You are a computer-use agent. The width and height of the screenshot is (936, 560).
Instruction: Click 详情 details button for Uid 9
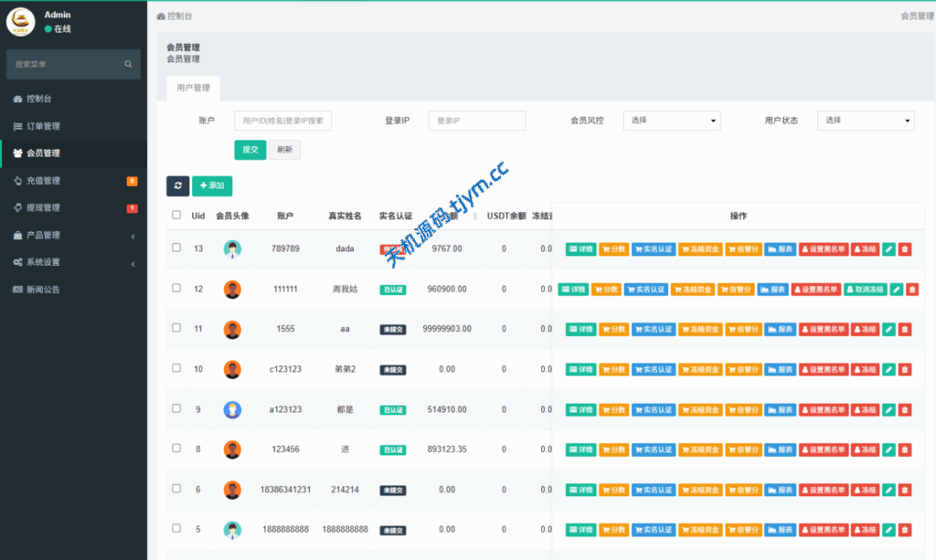point(580,409)
